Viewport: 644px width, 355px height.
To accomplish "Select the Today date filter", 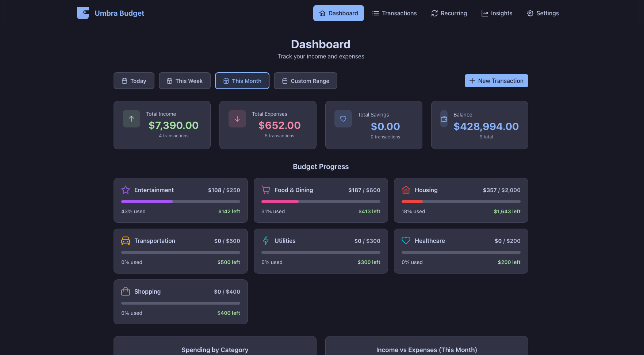I will 134,81.
